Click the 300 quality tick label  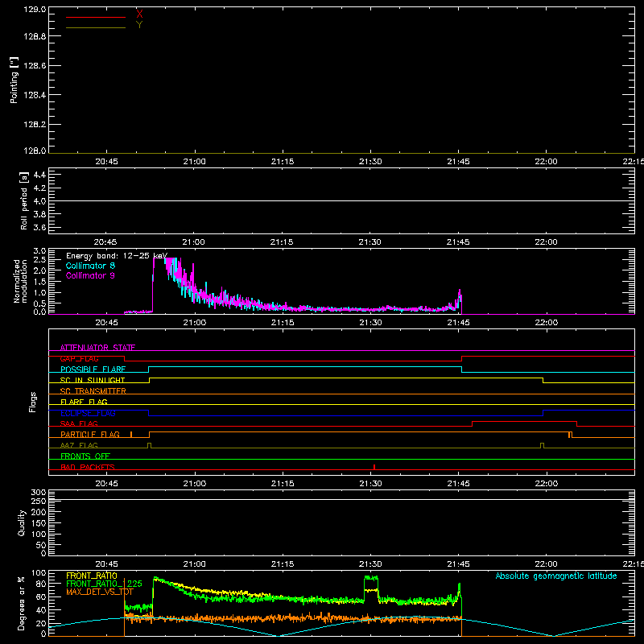tap(39, 493)
